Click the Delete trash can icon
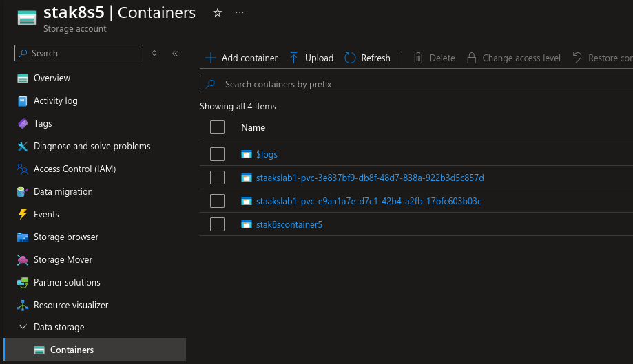 pyautogui.click(x=418, y=58)
